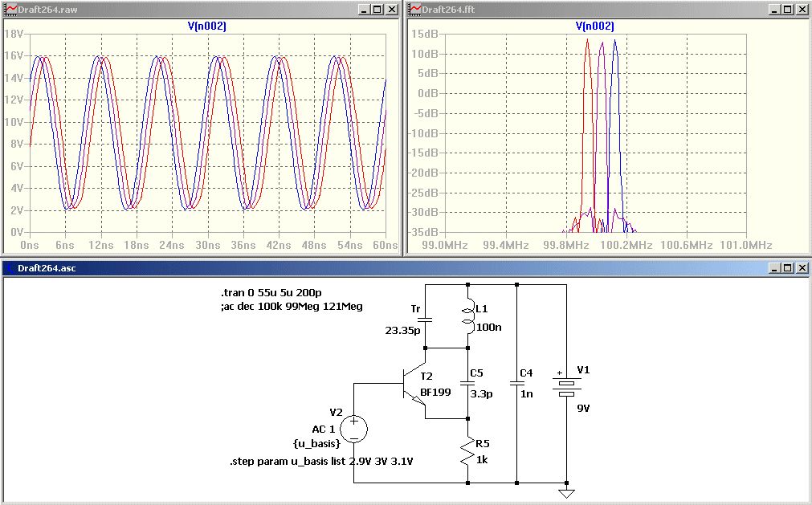
Task: Select the 'T2' transistor name label
Action: coord(426,377)
